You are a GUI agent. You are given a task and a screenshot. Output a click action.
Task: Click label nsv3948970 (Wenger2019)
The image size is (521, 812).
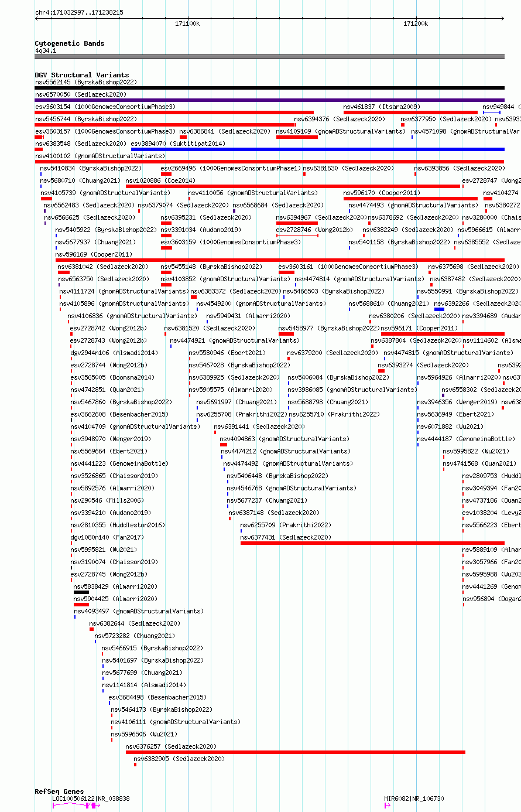point(111,439)
